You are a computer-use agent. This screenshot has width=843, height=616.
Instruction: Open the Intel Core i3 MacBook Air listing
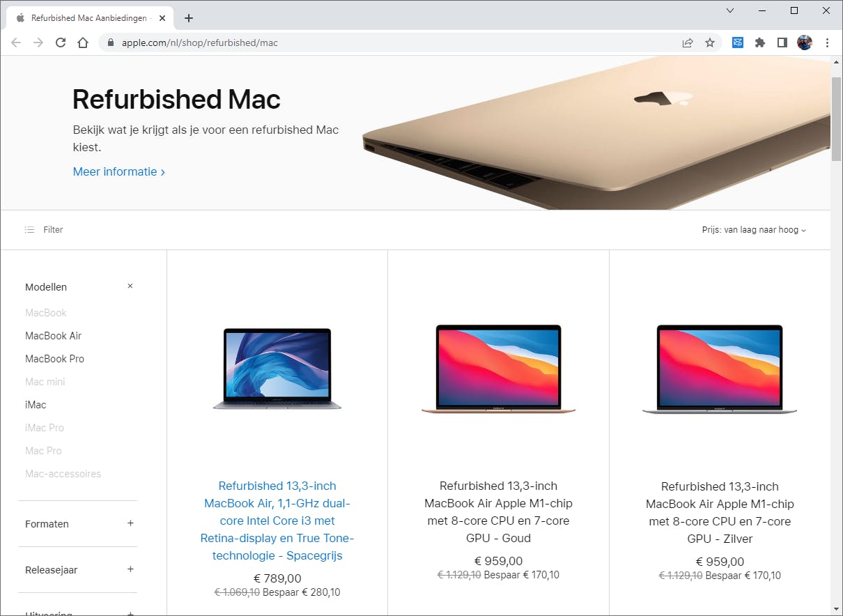click(277, 521)
